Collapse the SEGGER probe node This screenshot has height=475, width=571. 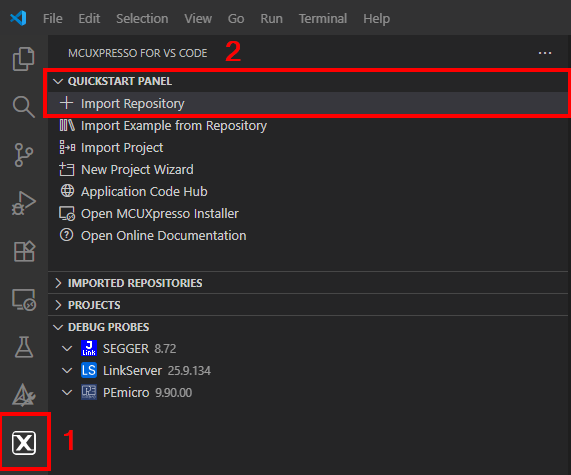(67, 349)
